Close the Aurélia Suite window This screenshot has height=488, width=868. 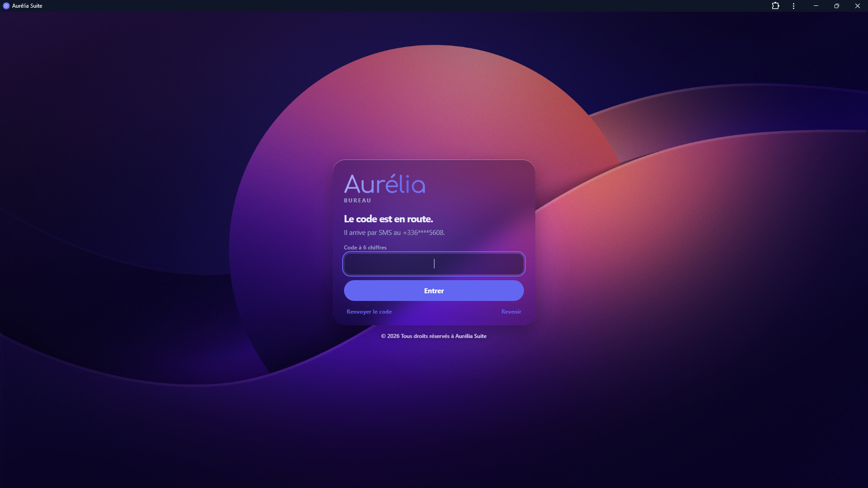(858, 6)
